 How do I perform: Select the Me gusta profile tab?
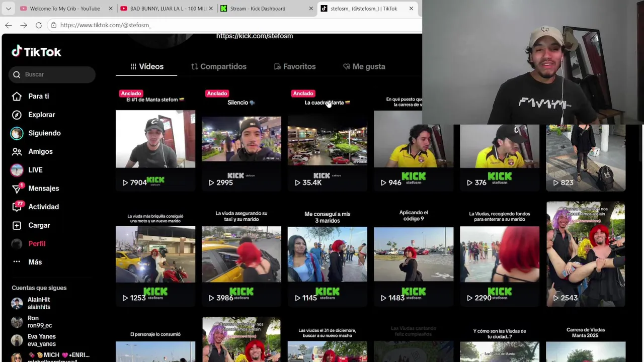(364, 66)
